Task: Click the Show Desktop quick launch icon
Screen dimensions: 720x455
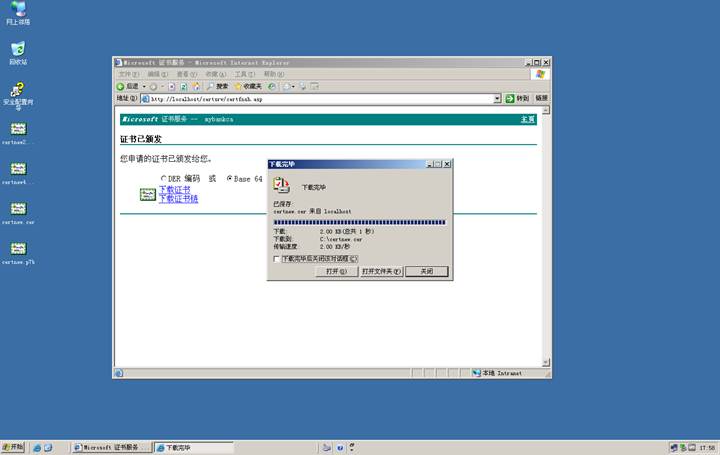Action: click(48, 448)
